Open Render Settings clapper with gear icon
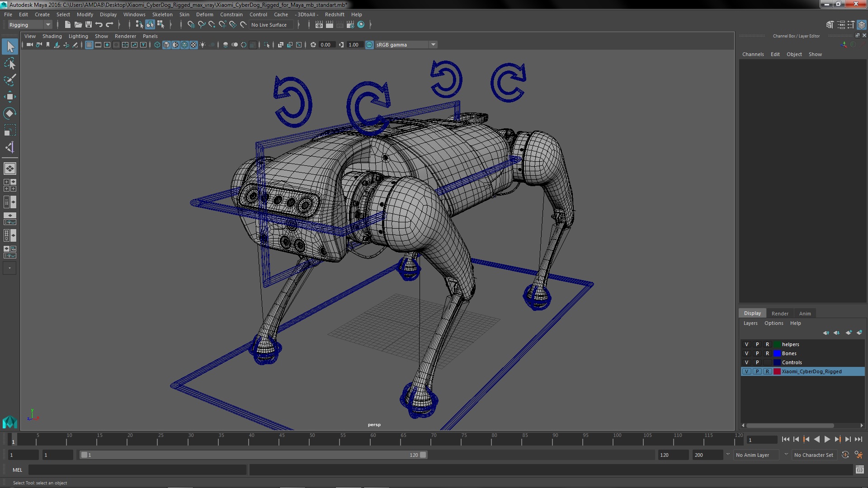 350,25
